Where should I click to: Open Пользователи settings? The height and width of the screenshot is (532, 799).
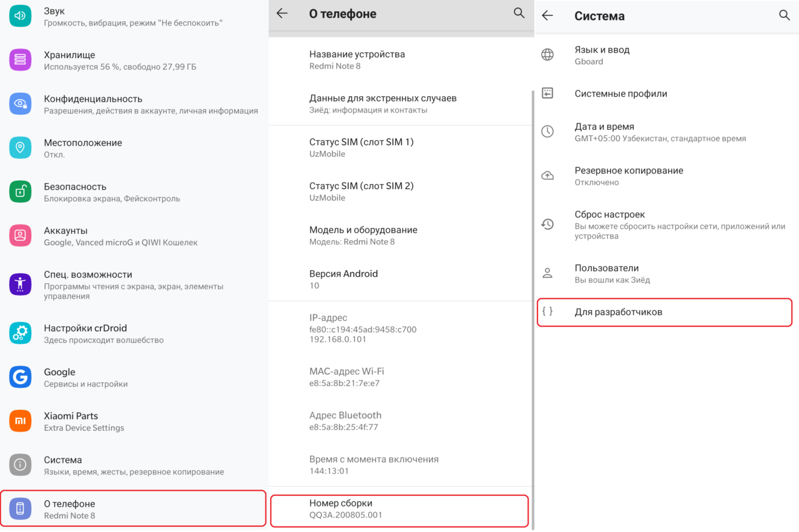pyautogui.click(x=667, y=273)
